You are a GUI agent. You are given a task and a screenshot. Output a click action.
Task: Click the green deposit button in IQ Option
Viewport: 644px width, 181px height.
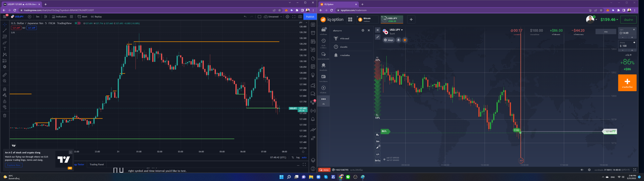pos(628,20)
